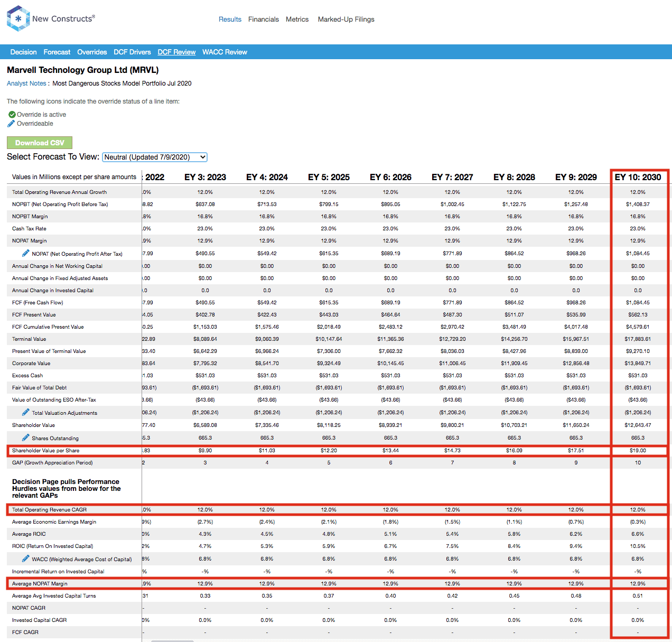Click the EY 10: 2030 column header

pyautogui.click(x=638, y=177)
